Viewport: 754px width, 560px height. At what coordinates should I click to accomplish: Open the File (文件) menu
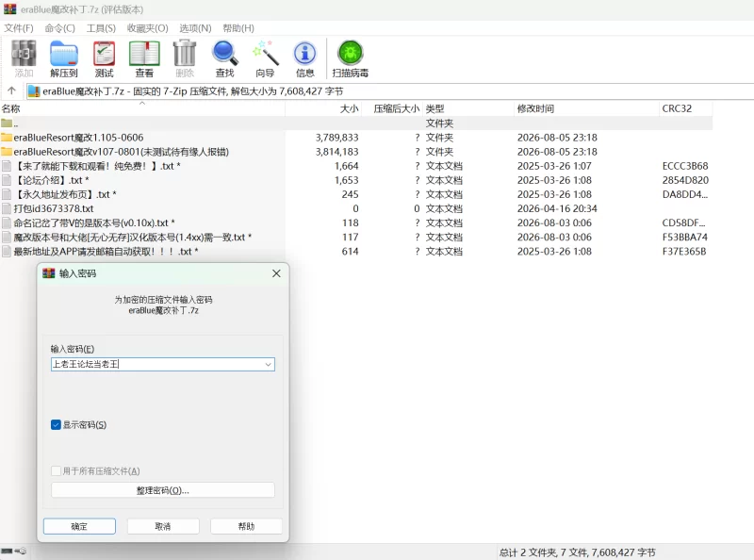pyautogui.click(x=19, y=28)
